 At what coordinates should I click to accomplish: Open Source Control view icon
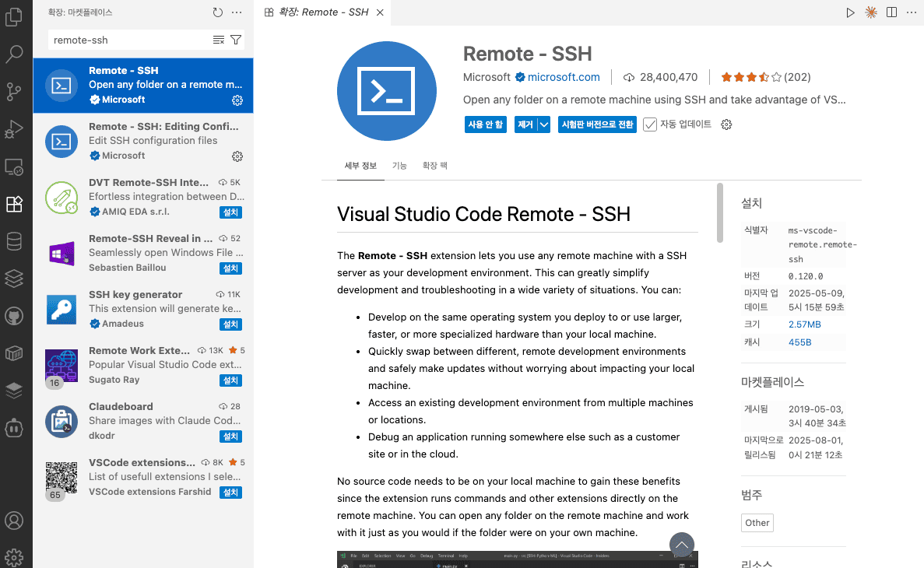pos(14,91)
